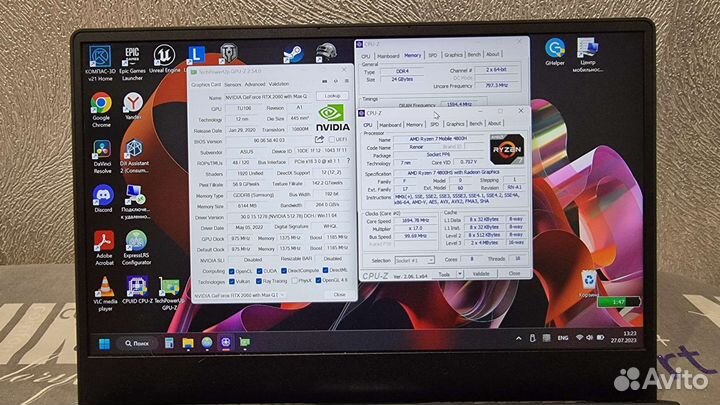Launch VLC media player desktop icon
The image size is (720, 405).
105,294
